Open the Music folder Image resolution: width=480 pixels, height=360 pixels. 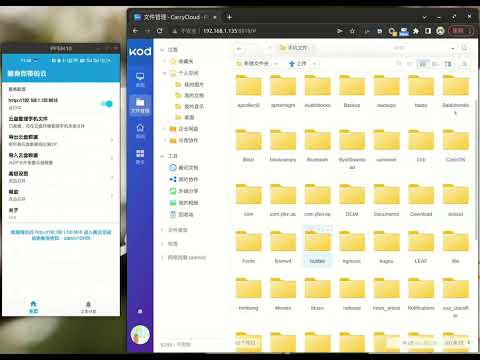tap(317, 293)
